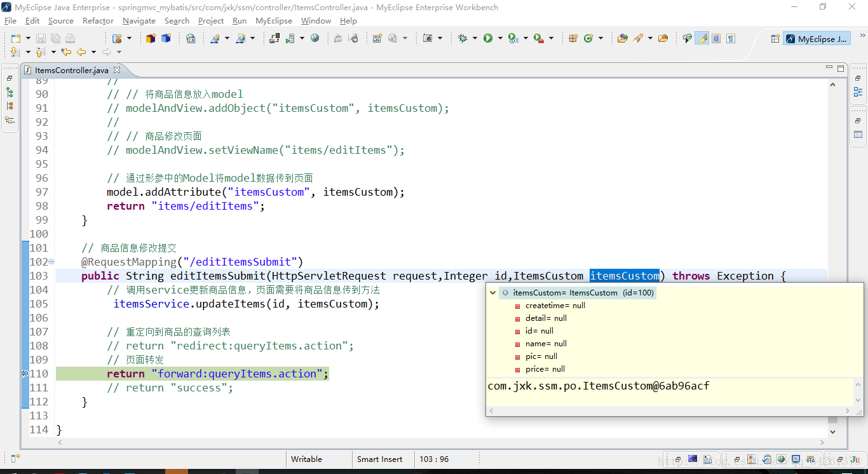Click the green Run button icon
The image size is (868, 474).
(487, 38)
